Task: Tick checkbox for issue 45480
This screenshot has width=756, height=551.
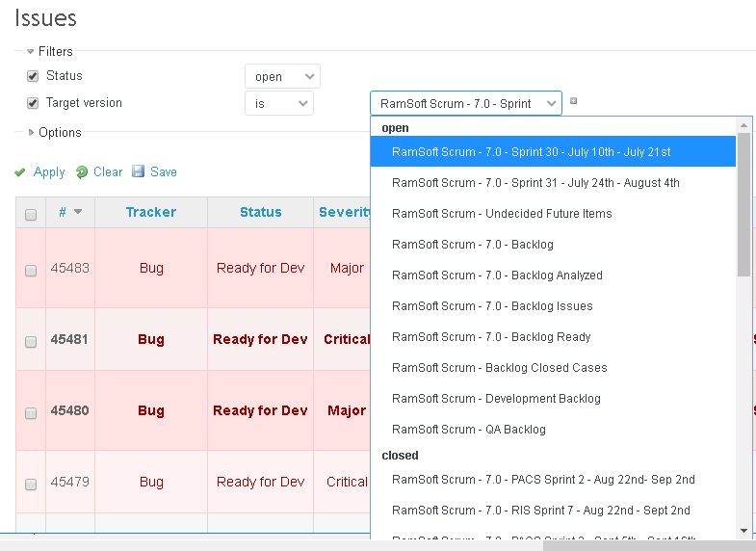Action: point(31,413)
